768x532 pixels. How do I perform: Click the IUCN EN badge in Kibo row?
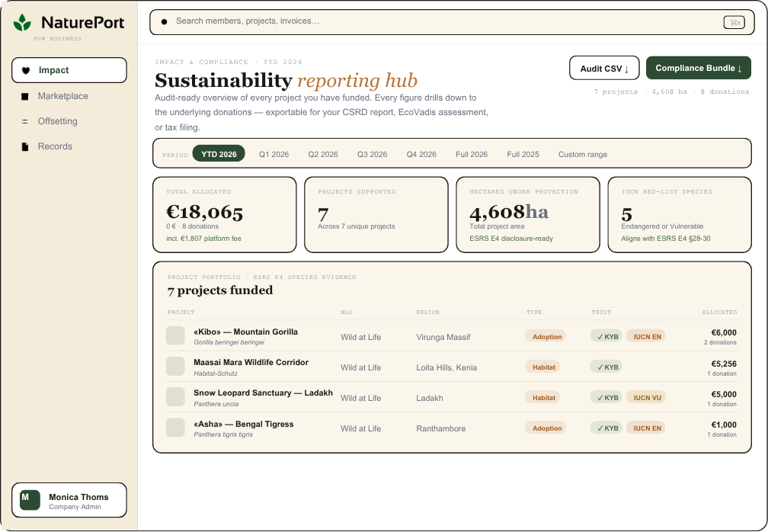click(646, 337)
